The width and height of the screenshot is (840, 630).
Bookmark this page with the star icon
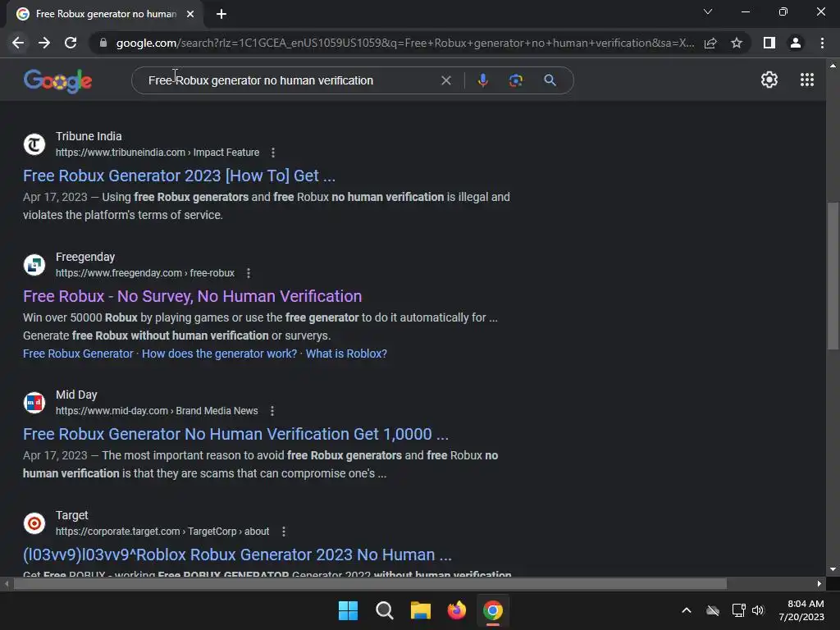[737, 43]
